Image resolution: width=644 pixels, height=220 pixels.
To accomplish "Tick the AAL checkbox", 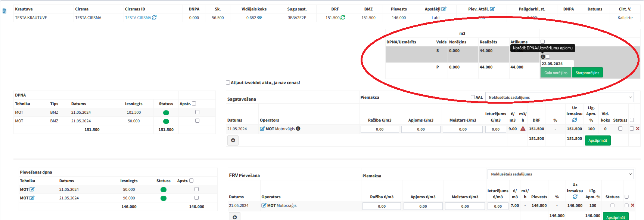I will pyautogui.click(x=473, y=97).
